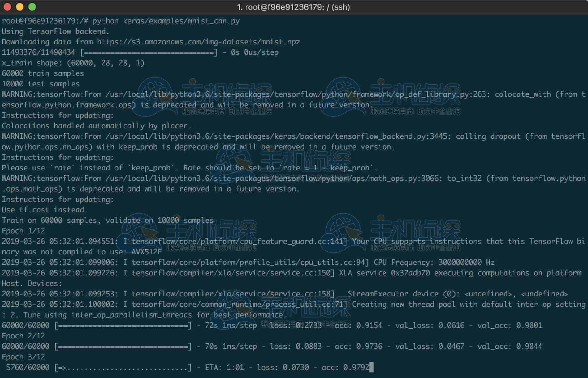This screenshot has width=588, height=378.
Task: Click the "Using TensorFlow backend." line
Action: point(56,31)
